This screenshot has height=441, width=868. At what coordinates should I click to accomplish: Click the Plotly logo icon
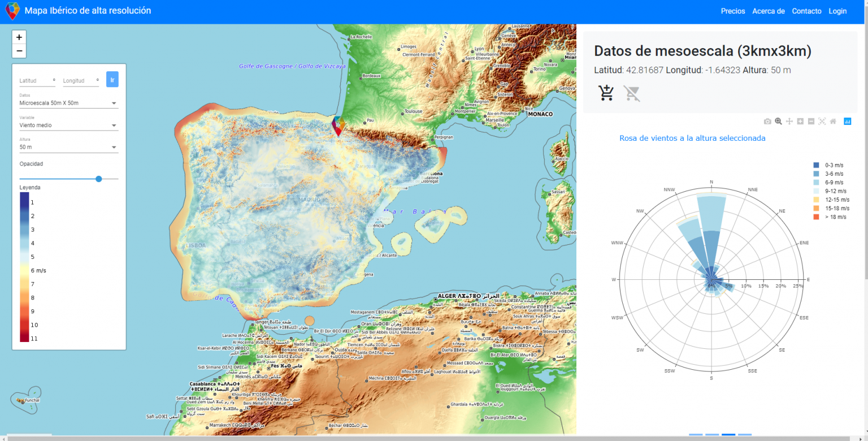pyautogui.click(x=847, y=122)
